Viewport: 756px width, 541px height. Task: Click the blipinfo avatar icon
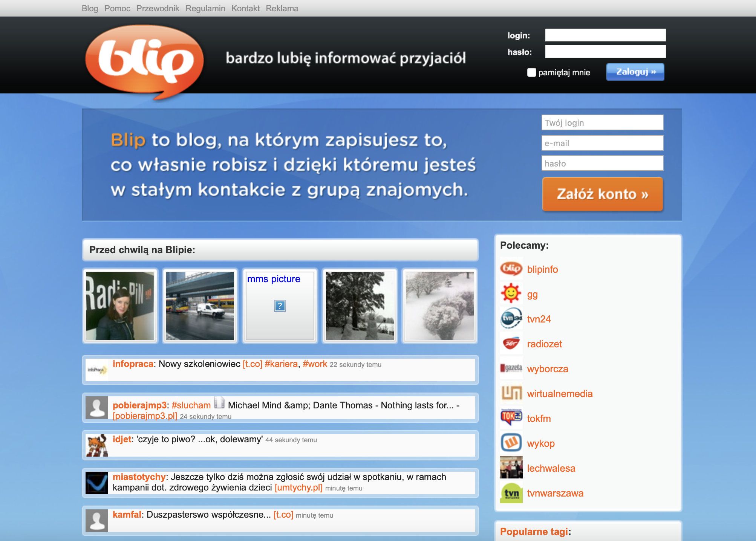[x=511, y=269]
